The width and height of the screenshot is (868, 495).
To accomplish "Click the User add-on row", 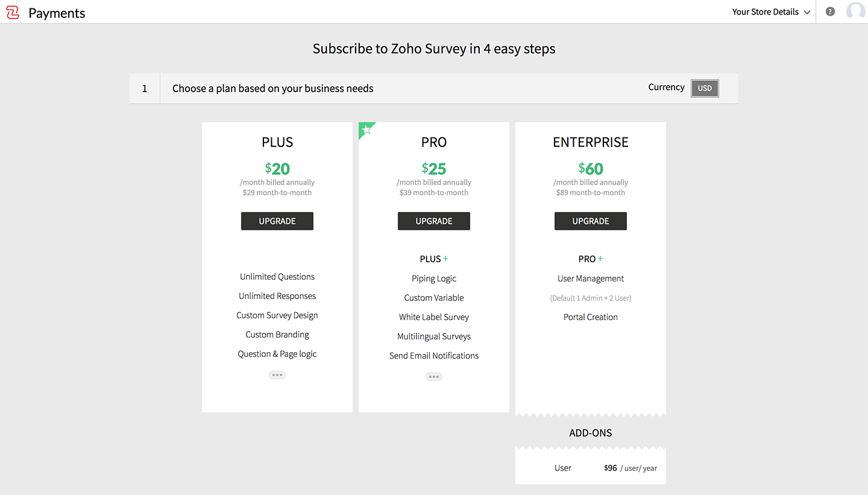I will [591, 468].
